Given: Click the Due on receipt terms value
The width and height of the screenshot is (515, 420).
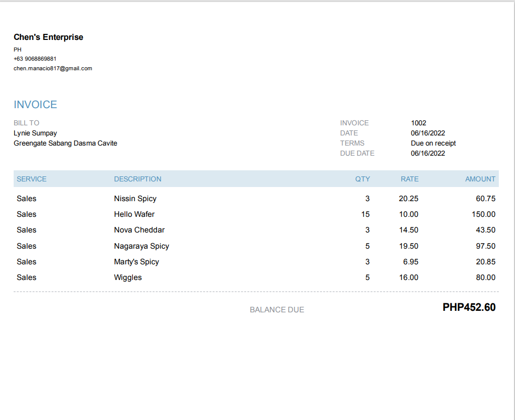Looking at the screenshot, I should 433,143.
